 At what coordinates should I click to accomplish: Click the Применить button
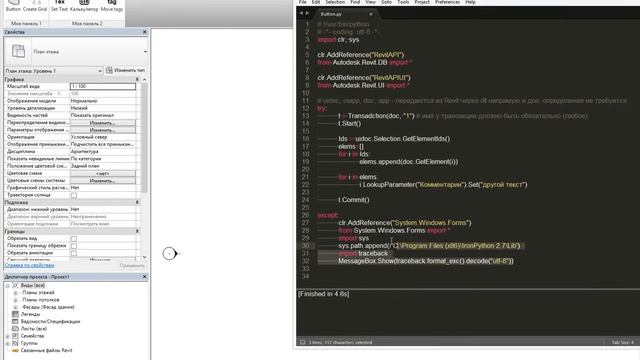[132, 266]
